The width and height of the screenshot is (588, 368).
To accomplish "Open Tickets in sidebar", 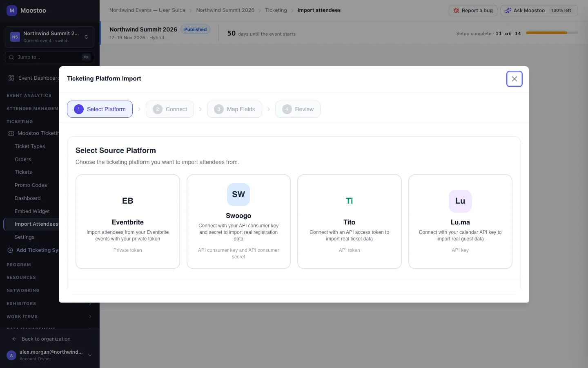I will click(x=23, y=172).
